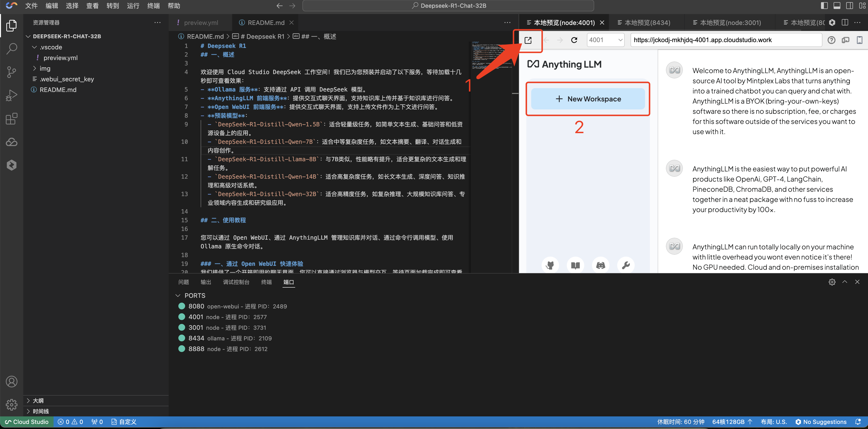
Task: Close the README.md editor tab
Action: click(x=292, y=23)
